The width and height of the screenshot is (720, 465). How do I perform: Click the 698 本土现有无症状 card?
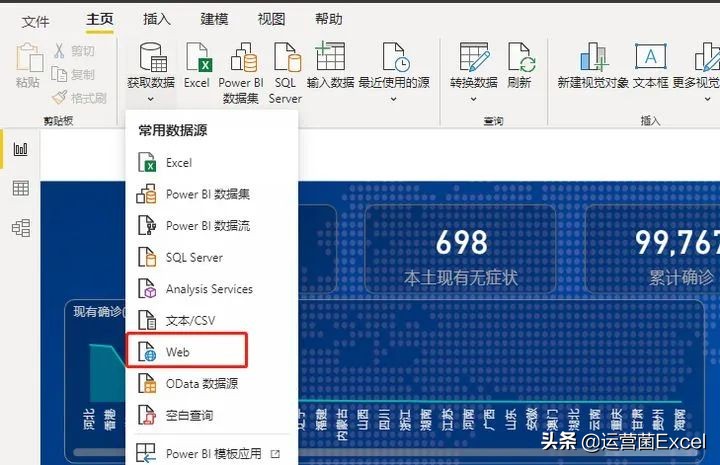tap(461, 249)
